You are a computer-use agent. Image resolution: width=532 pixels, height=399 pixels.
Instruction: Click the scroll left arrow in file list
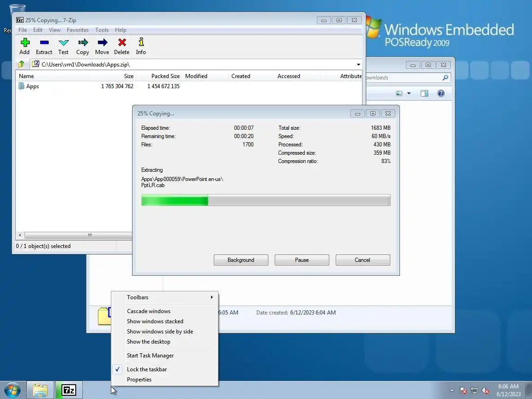tap(20, 235)
